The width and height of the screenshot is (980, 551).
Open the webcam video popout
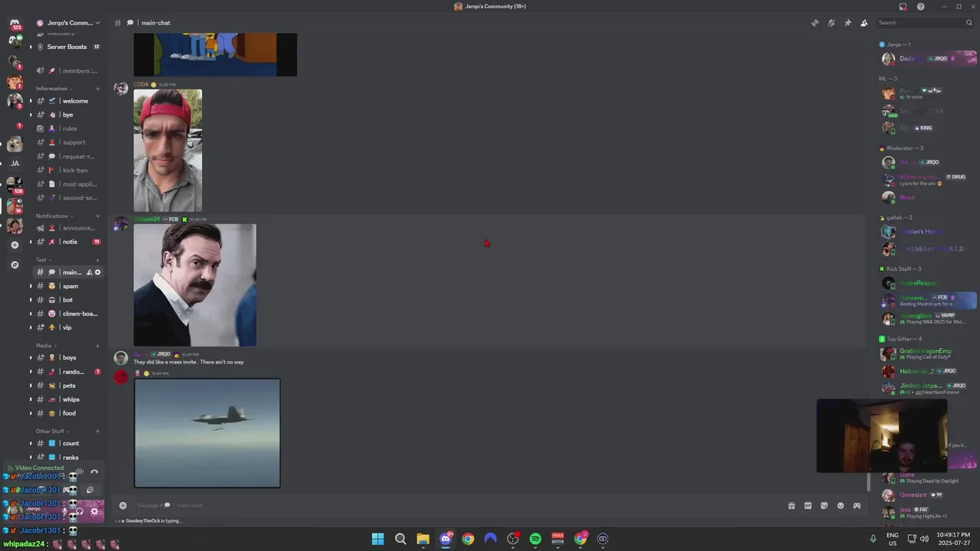click(882, 435)
